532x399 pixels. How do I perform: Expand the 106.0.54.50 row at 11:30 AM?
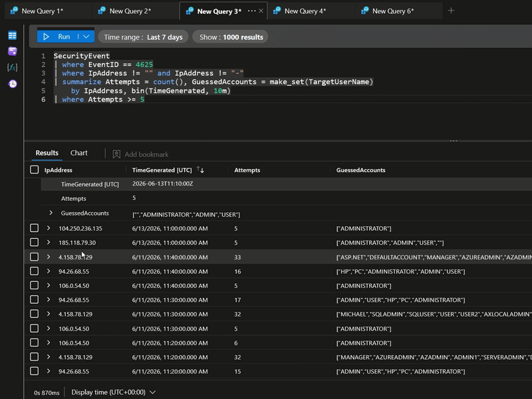[49, 329]
